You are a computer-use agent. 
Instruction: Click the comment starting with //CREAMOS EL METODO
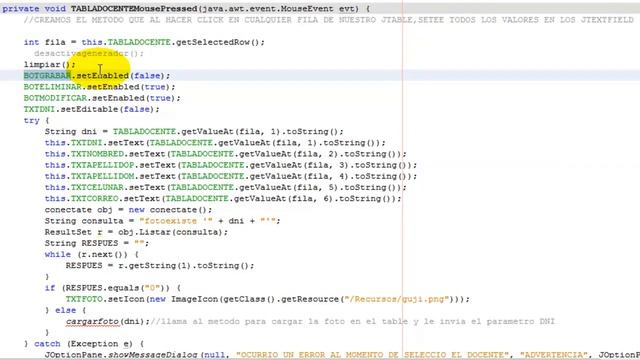click(329, 20)
